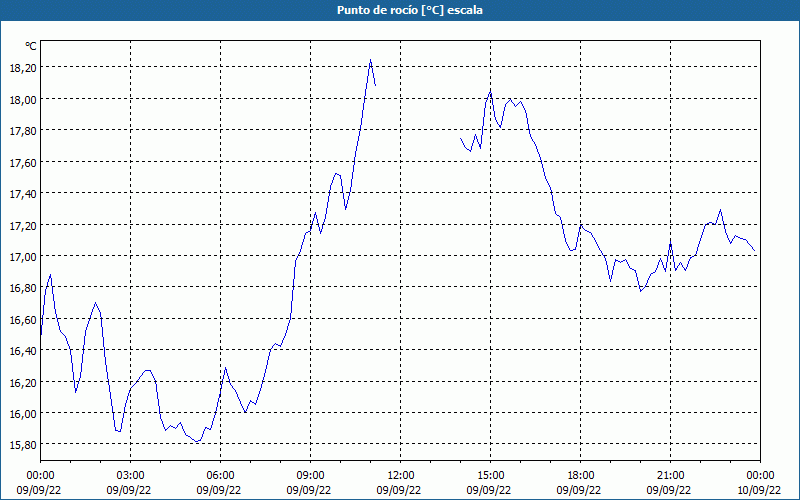800x500 pixels.
Task: Select the 16,20 y-axis value
Action: click(23, 382)
